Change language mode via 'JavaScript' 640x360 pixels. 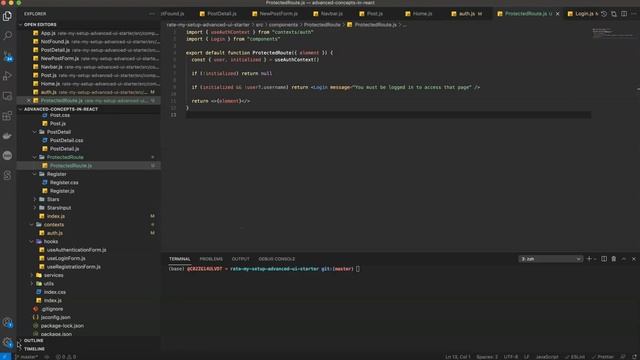(x=547, y=357)
